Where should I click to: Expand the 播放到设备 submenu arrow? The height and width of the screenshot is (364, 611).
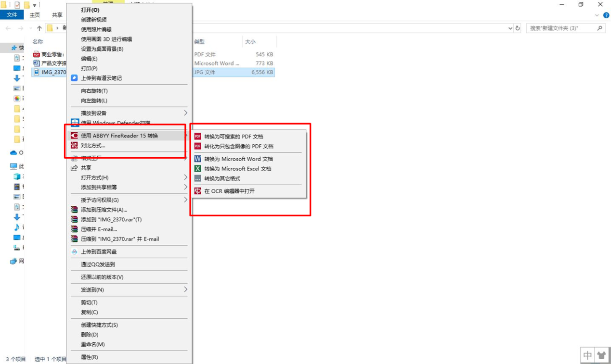click(185, 113)
